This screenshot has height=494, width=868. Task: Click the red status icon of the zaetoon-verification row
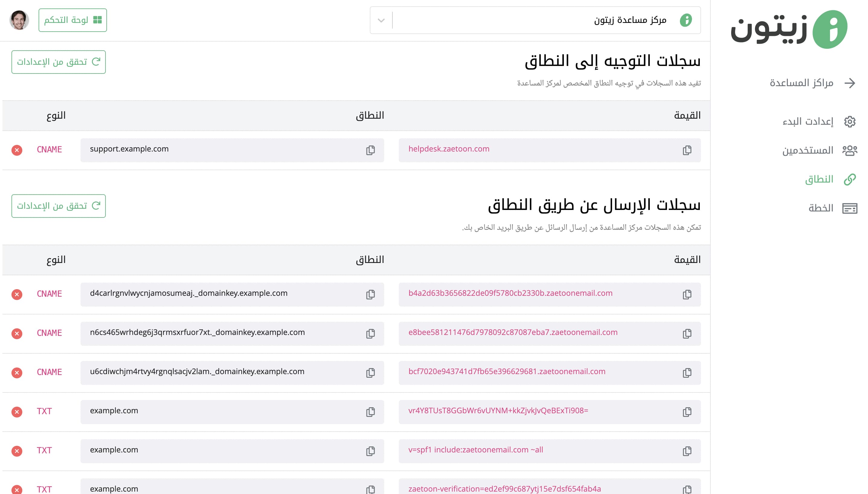[17, 489]
